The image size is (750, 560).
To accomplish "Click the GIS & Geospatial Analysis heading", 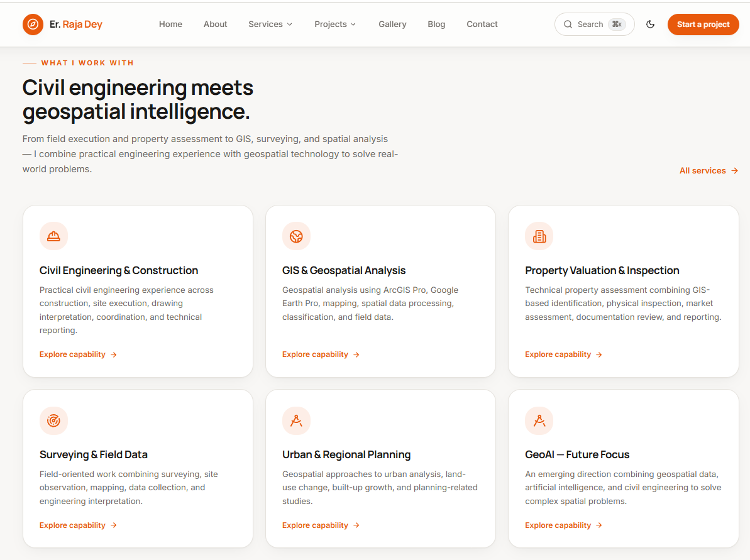I will click(x=344, y=271).
